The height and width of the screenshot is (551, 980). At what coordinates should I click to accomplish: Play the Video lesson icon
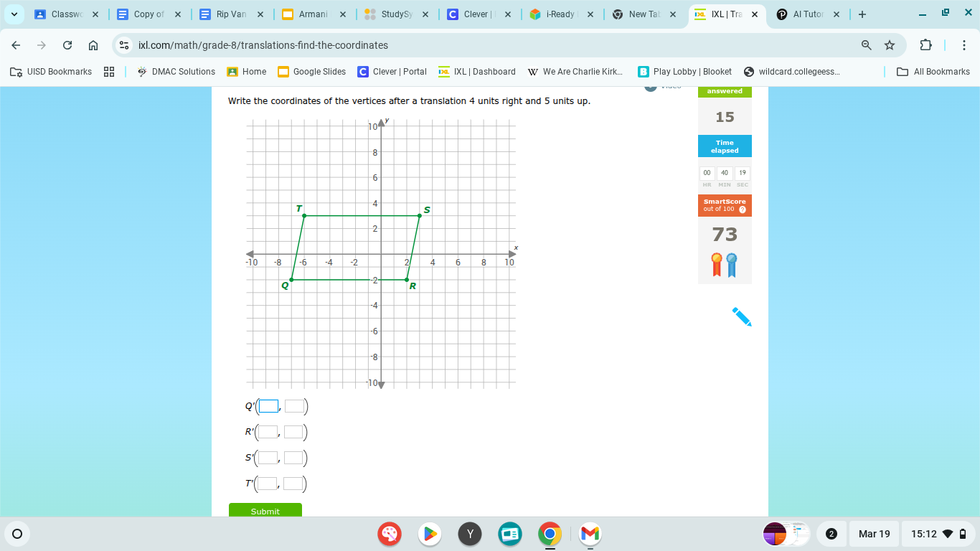[652, 85]
